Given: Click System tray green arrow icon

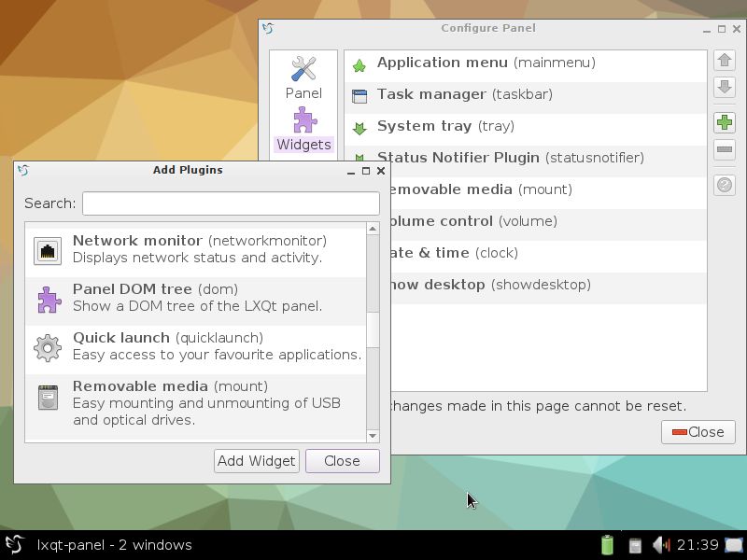Looking at the screenshot, I should 359,129.
